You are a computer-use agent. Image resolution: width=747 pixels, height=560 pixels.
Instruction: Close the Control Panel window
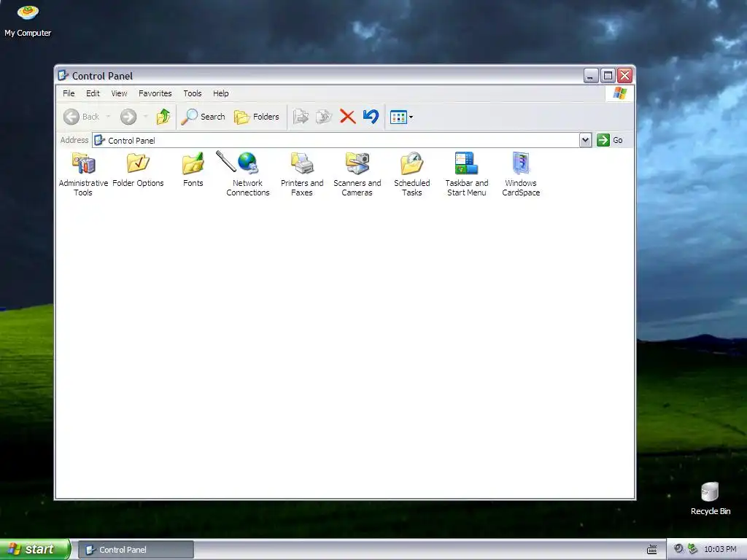pos(624,75)
